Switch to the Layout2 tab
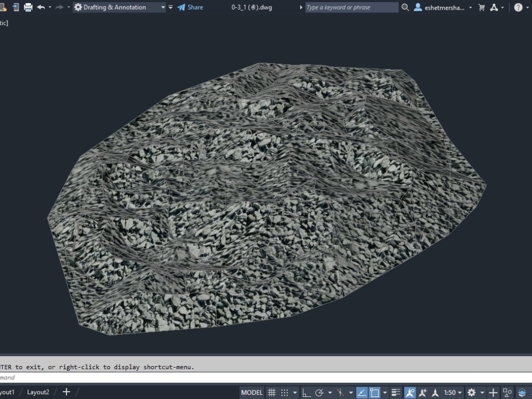 click(x=38, y=392)
